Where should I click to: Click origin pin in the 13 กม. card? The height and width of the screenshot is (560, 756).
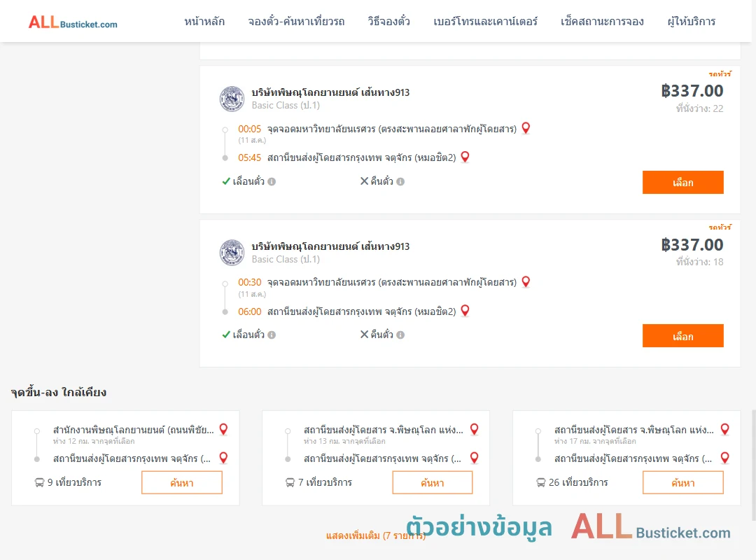(x=475, y=429)
